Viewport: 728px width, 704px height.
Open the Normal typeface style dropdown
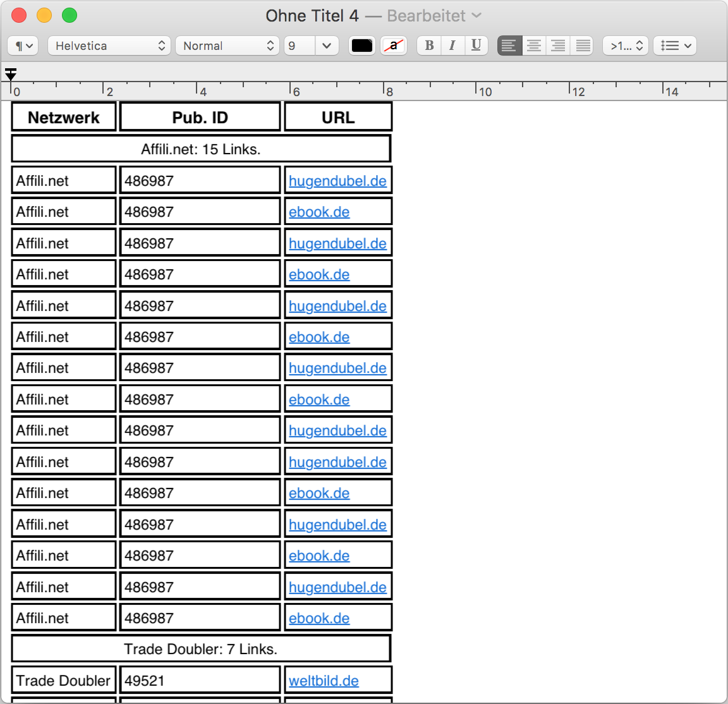click(x=227, y=46)
